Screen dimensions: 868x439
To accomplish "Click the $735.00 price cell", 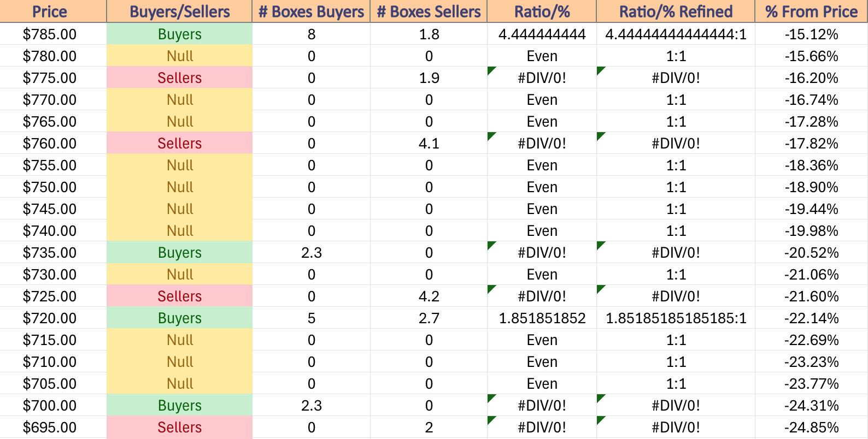I will (53, 252).
